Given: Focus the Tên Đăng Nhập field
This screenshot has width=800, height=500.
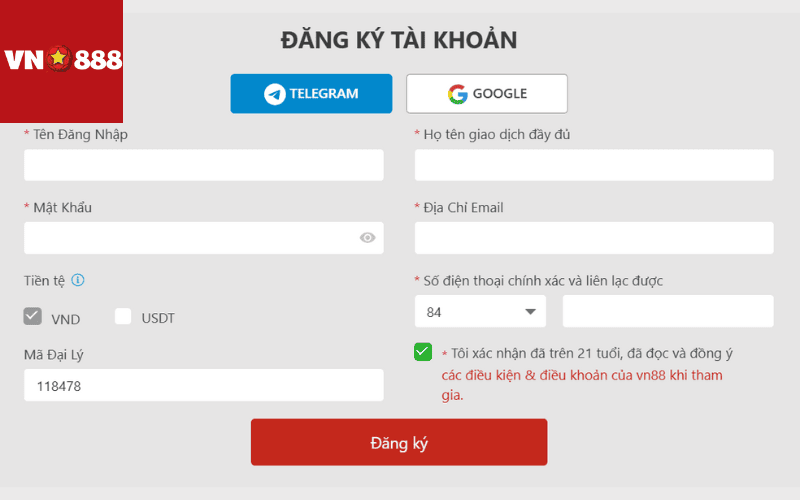Looking at the screenshot, I should [204, 165].
